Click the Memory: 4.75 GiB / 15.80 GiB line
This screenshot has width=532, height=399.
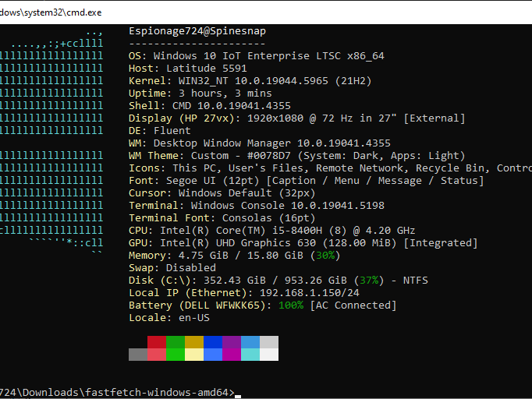pos(235,256)
